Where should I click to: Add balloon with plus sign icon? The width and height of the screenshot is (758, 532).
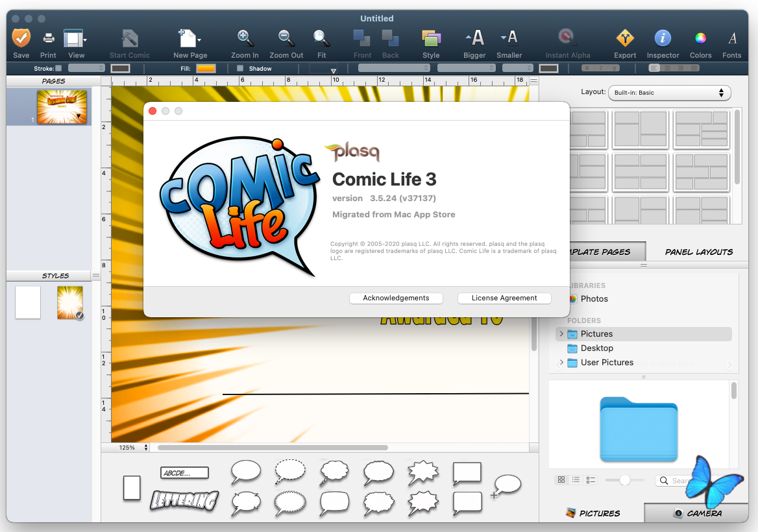point(506,486)
